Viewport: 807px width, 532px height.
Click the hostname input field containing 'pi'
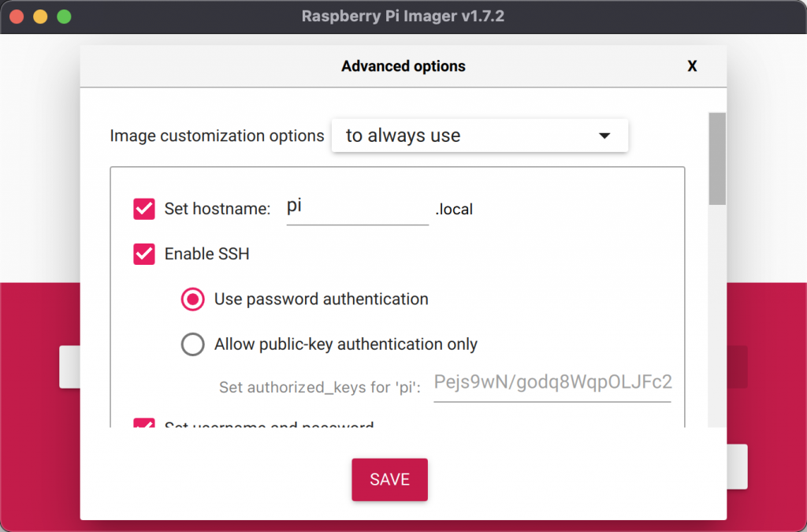click(x=357, y=208)
